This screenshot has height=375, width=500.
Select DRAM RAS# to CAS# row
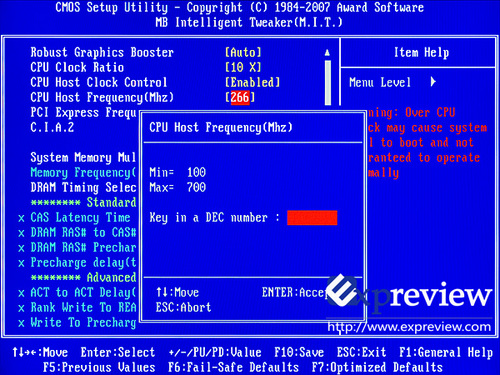[83, 233]
